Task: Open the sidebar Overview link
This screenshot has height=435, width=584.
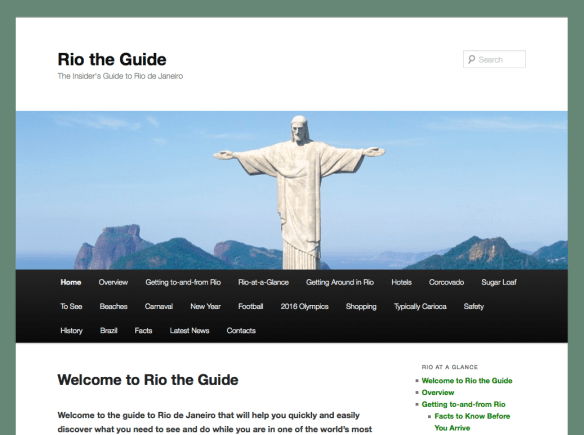Action: [x=438, y=393]
